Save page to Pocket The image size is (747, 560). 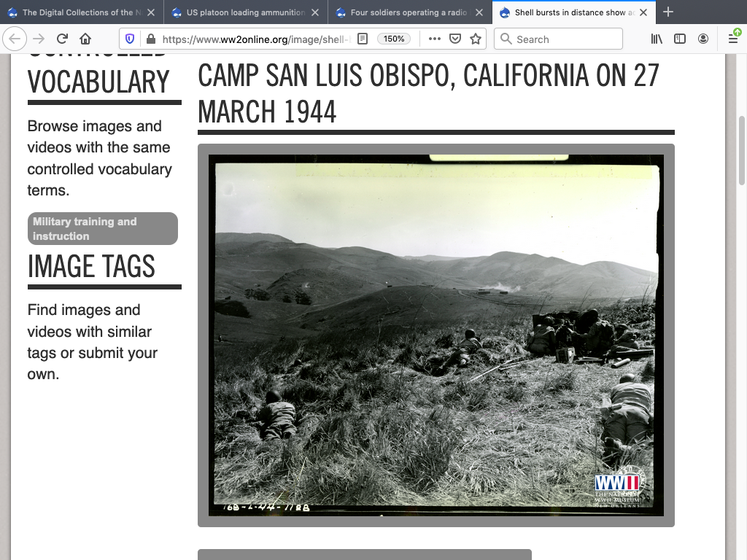454,39
